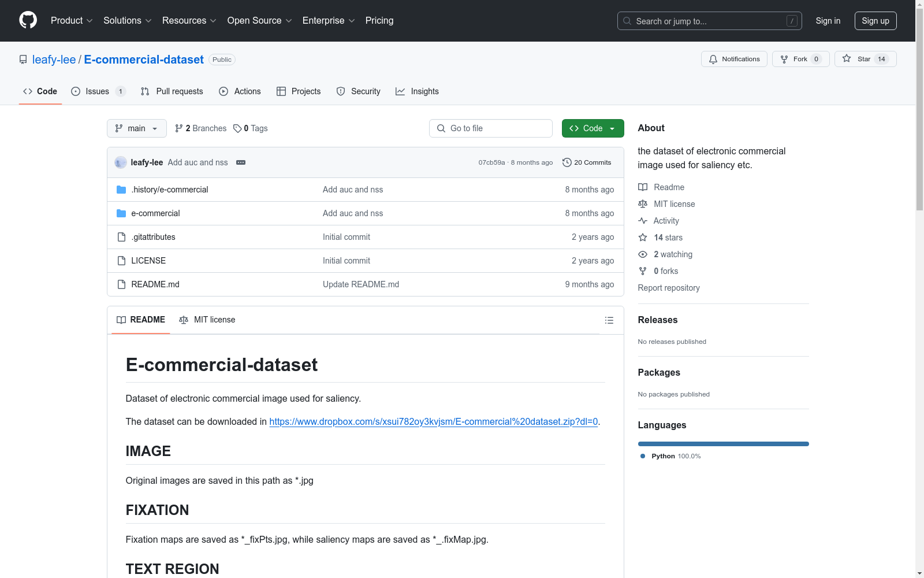Click the Search or jump to field

[710, 21]
